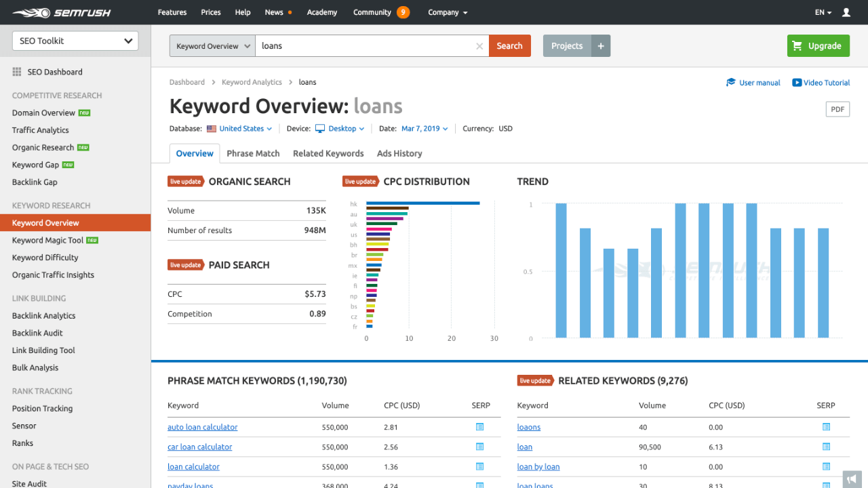The image size is (868, 488).
Task: Open Keyword Magic Tool in sidebar
Action: pos(47,240)
